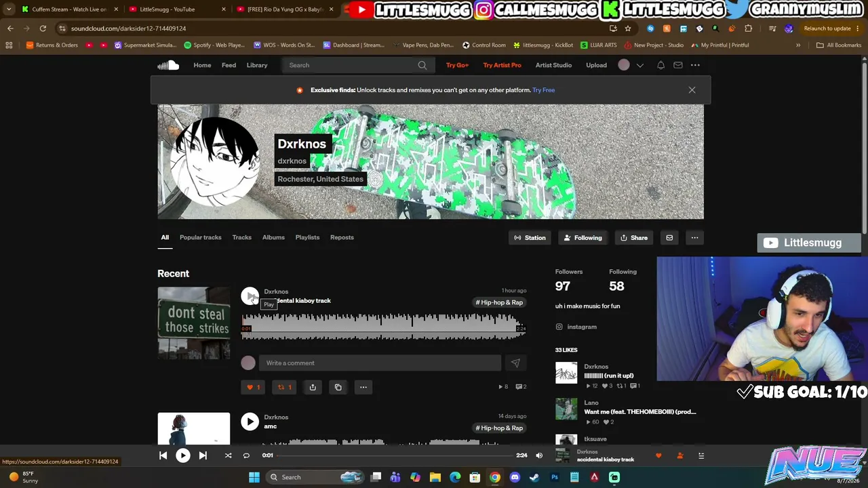Go to the Home page

[x=202, y=65]
